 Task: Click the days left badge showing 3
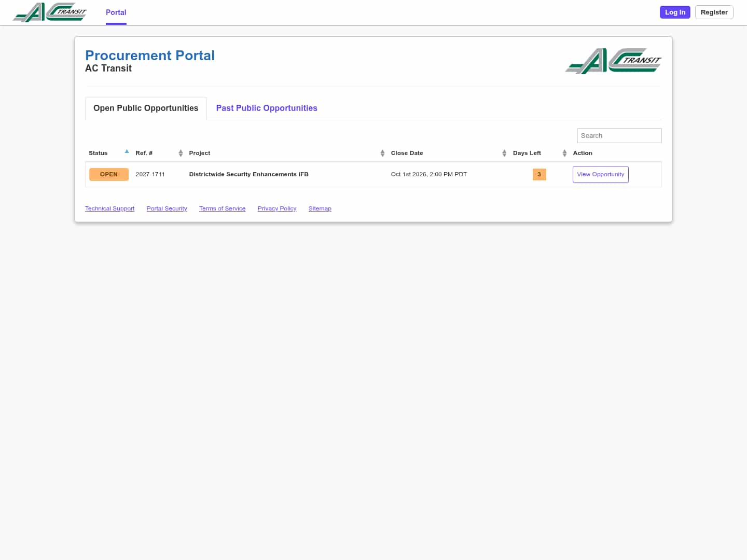click(x=539, y=175)
